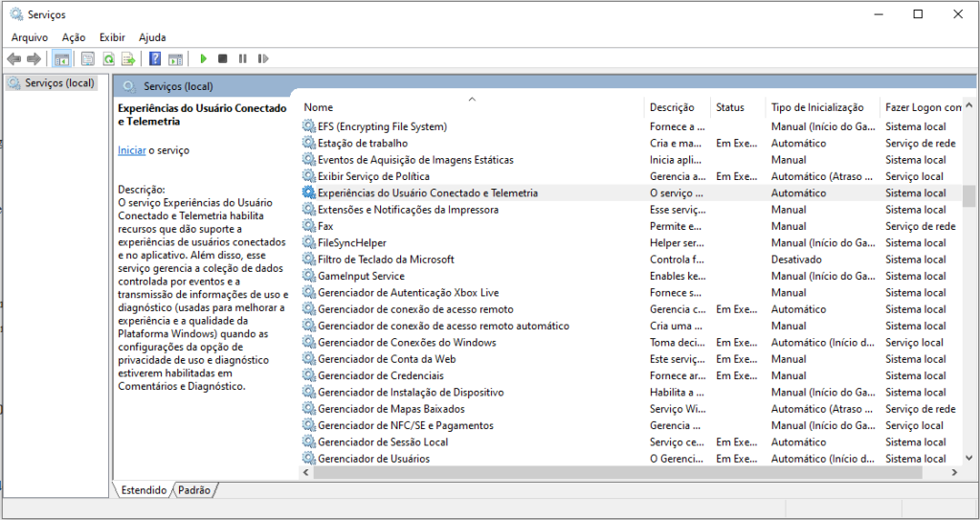980x520 pixels.
Task: Click Desativado startup type of Filtro de Teclado
Action: pos(796,260)
